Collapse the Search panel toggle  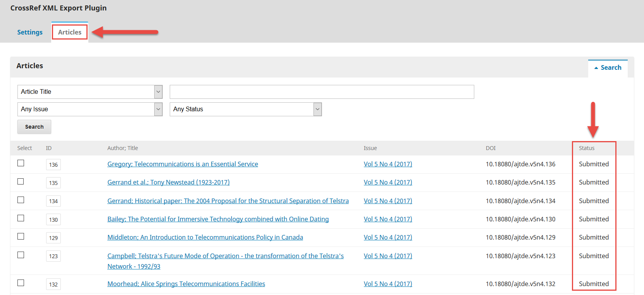pos(608,68)
